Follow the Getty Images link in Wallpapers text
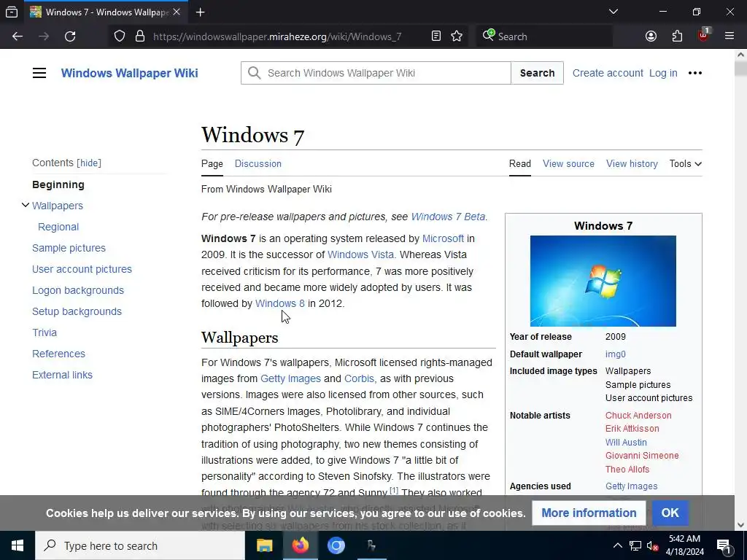Image resolution: width=747 pixels, height=560 pixels. tap(290, 378)
